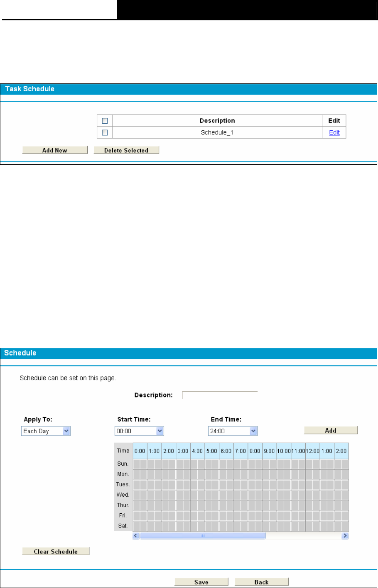Open the Edit link for Schedule_1
Image resolution: width=378 pixels, height=588 pixels.
334,132
